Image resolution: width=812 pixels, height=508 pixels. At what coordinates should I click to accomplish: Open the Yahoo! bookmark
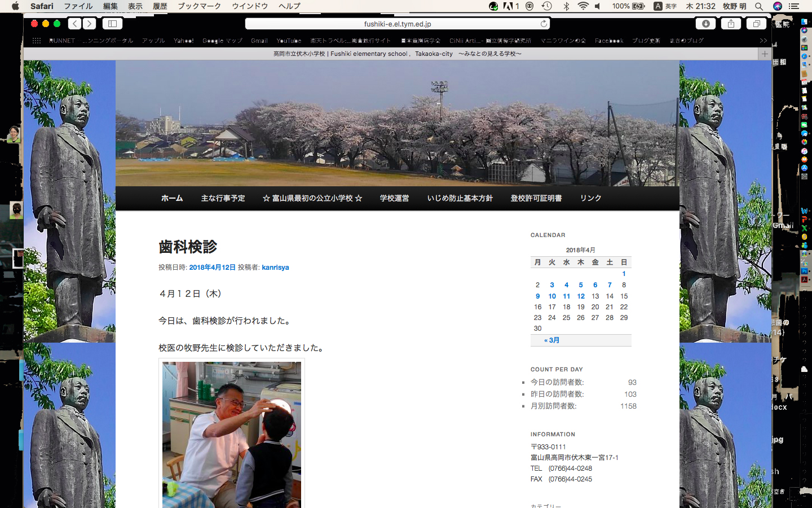[184, 41]
